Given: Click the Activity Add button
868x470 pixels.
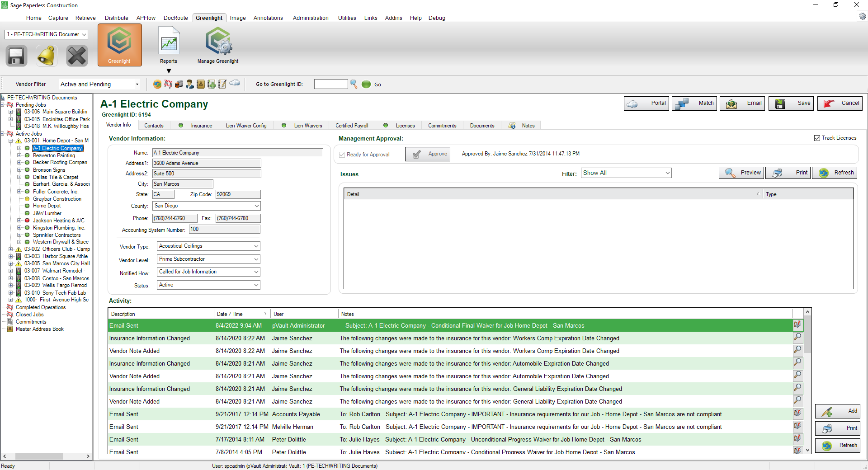Looking at the screenshot, I should [838, 411].
